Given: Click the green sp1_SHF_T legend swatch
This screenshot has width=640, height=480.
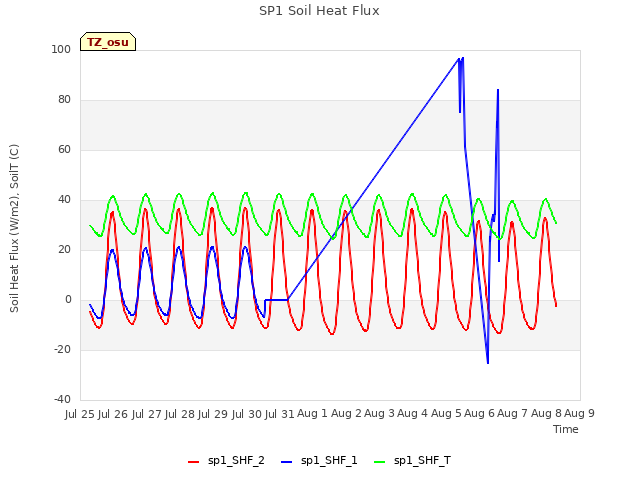Looking at the screenshot, I should pyautogui.click(x=380, y=462).
